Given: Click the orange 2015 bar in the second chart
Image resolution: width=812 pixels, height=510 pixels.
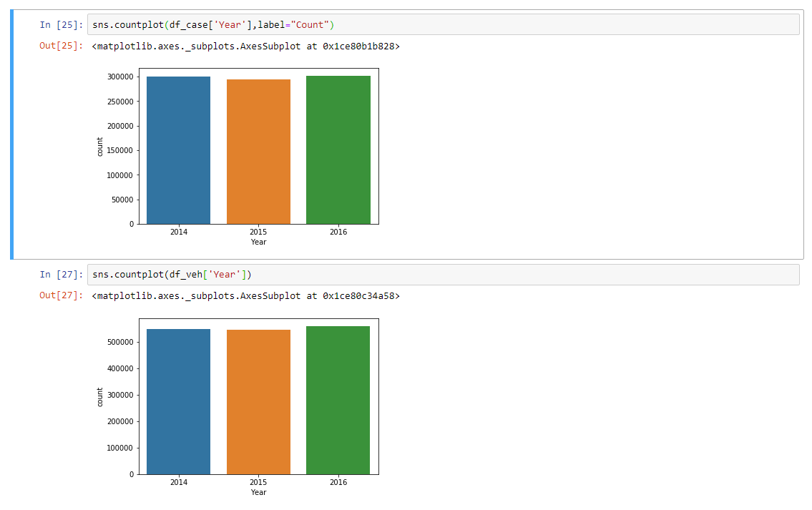Looking at the screenshot, I should (x=258, y=402).
